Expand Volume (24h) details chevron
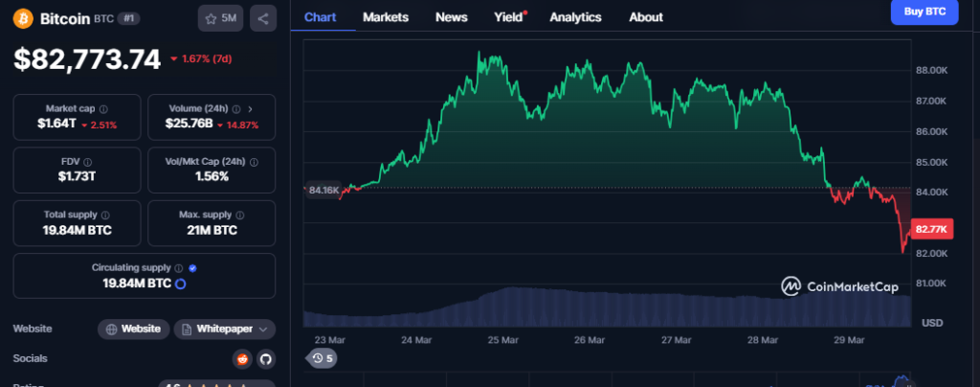Viewport: 980px width, 387px height. pos(251,109)
